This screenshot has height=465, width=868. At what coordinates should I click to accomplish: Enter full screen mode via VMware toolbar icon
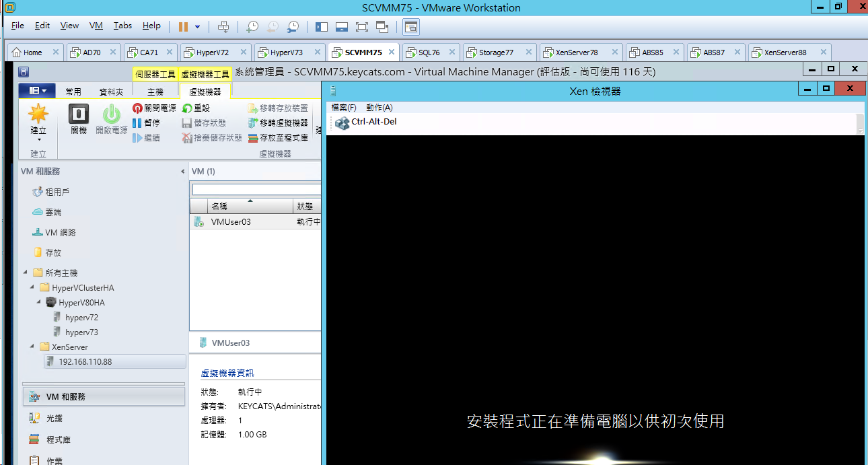pyautogui.click(x=362, y=26)
